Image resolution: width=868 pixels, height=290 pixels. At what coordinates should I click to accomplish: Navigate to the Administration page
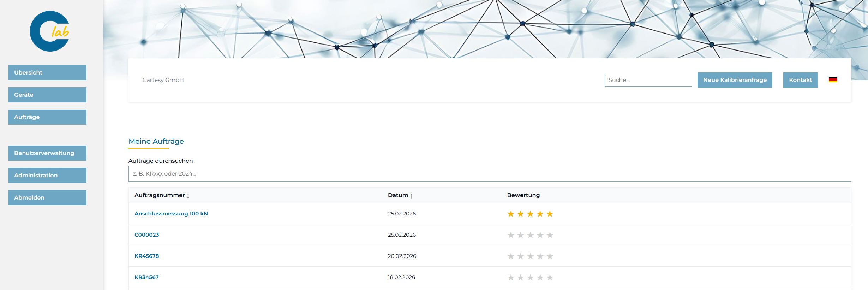tap(47, 175)
